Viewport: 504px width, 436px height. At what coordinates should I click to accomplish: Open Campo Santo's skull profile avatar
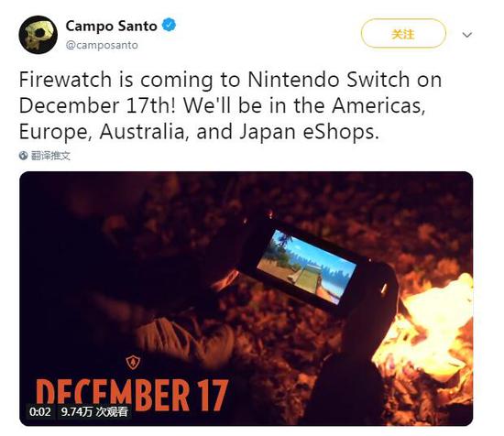click(x=38, y=35)
